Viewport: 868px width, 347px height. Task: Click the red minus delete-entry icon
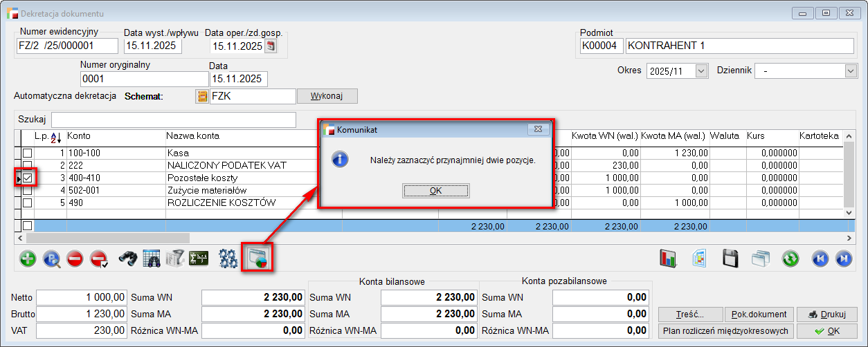[75, 259]
